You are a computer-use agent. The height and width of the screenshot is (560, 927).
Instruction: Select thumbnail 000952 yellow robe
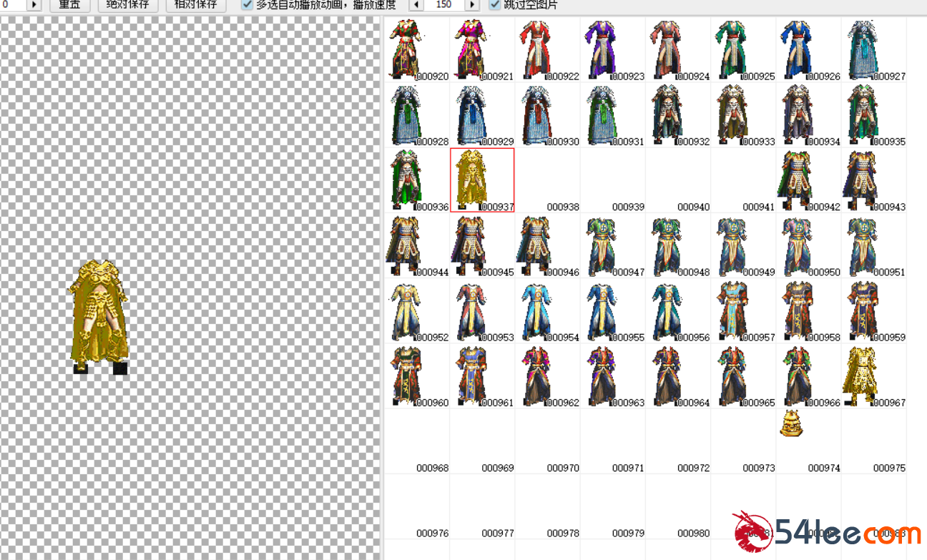tap(418, 310)
